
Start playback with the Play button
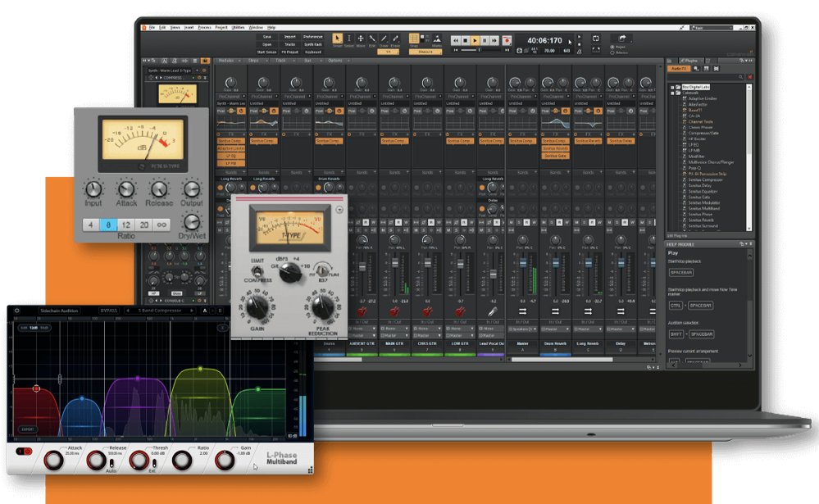pyautogui.click(x=475, y=40)
